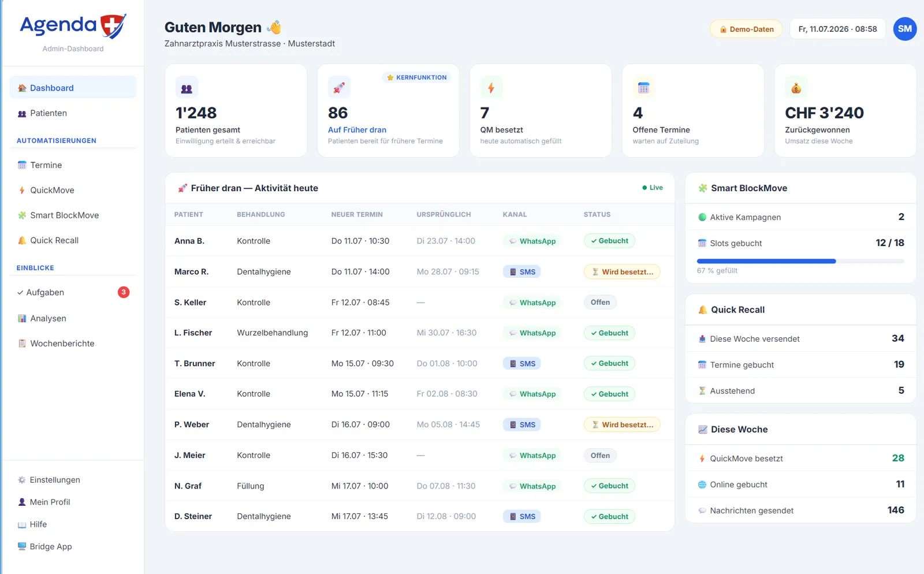924x574 pixels.
Task: Click the Slots gebucht progress bar
Action: [x=800, y=262]
